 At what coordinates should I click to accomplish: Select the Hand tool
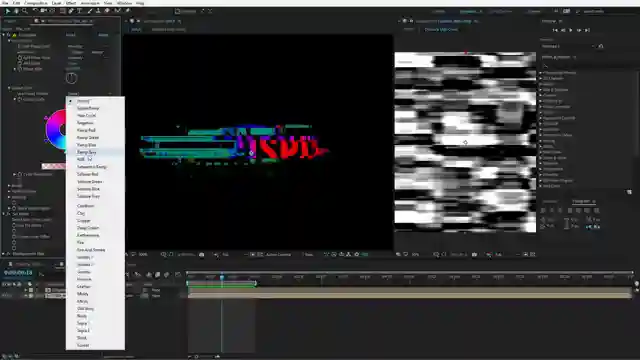point(16,11)
